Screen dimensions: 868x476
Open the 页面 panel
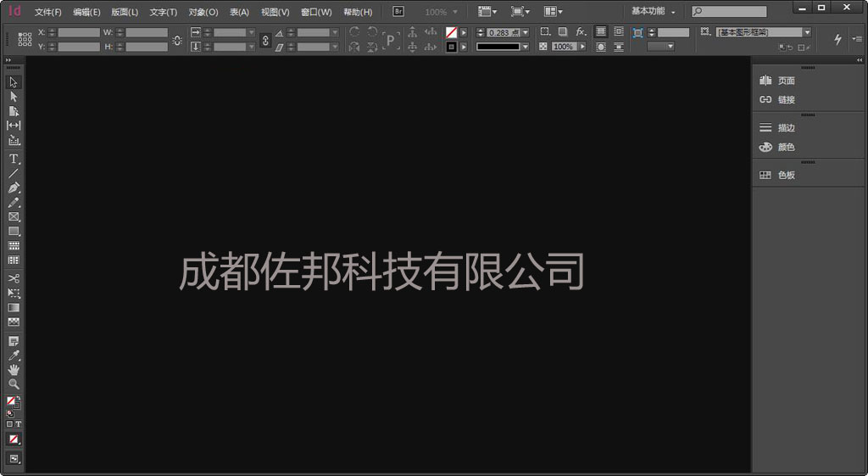pos(786,81)
